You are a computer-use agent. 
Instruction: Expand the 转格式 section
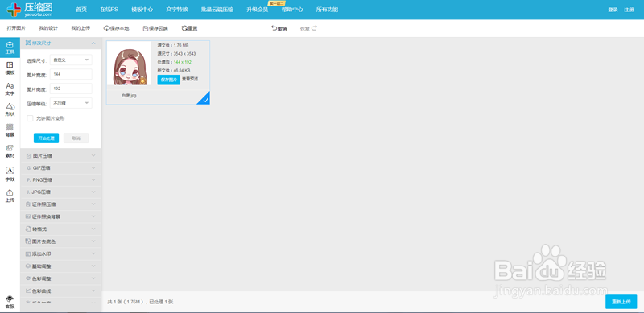(60, 229)
